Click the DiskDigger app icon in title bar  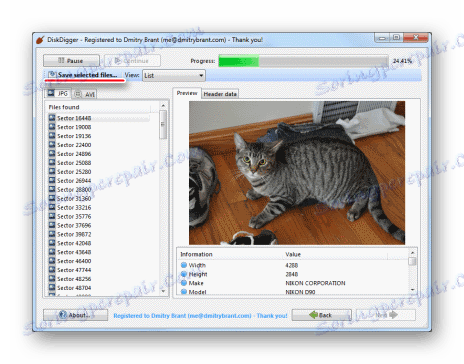(40, 40)
